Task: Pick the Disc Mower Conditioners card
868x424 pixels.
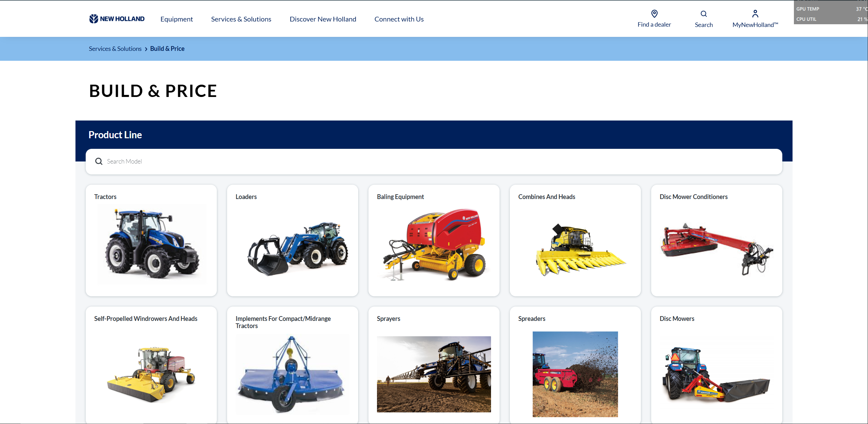Action: click(716, 240)
